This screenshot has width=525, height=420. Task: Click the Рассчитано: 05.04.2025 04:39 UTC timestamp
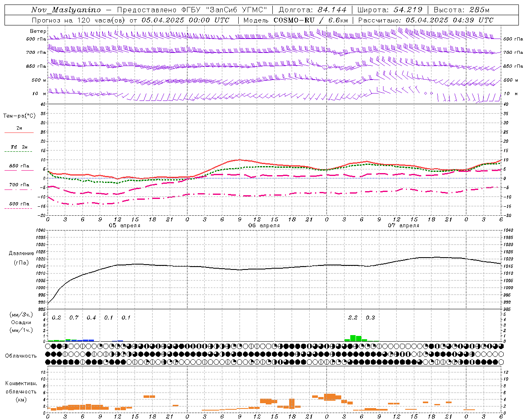pos(426,20)
